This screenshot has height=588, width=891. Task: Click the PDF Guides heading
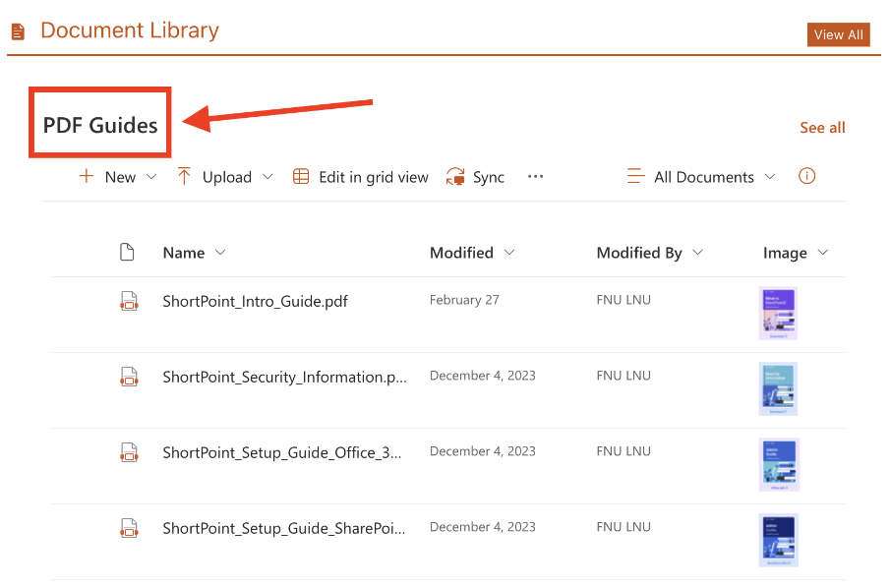[x=100, y=125]
